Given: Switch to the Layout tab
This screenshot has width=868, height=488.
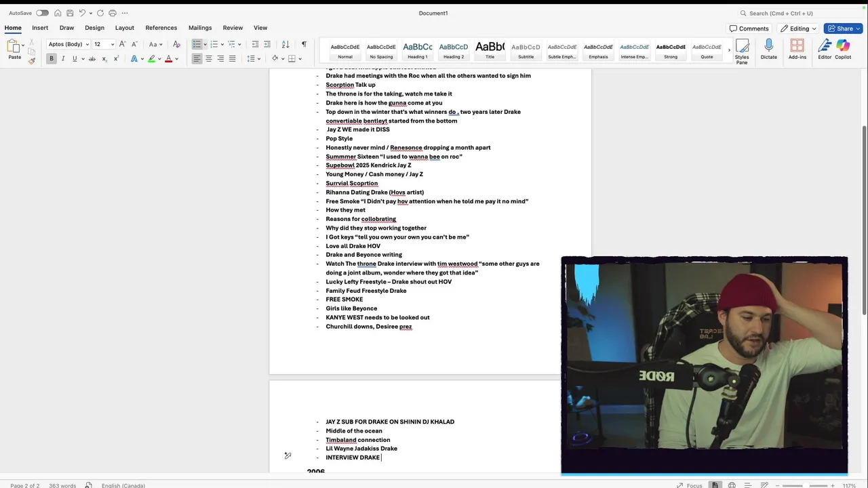Looking at the screenshot, I should (125, 28).
